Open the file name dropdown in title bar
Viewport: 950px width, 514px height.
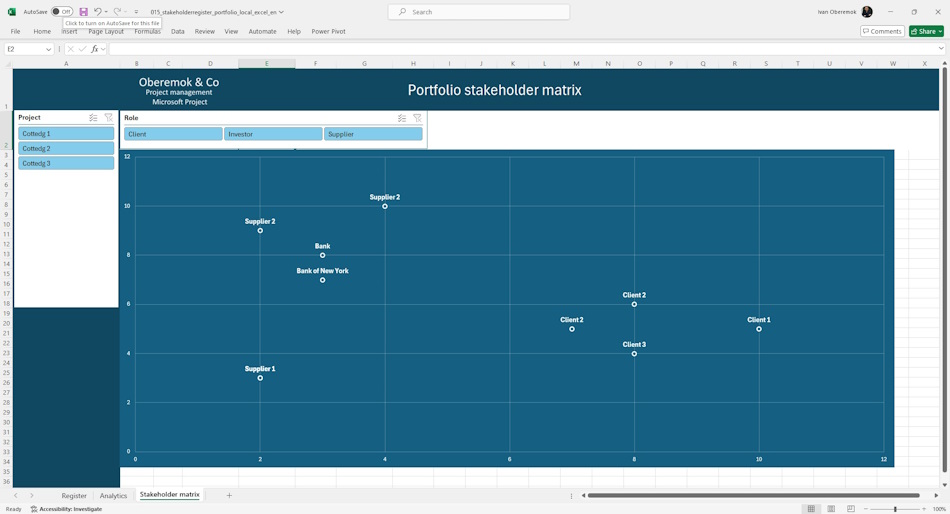[x=281, y=12]
